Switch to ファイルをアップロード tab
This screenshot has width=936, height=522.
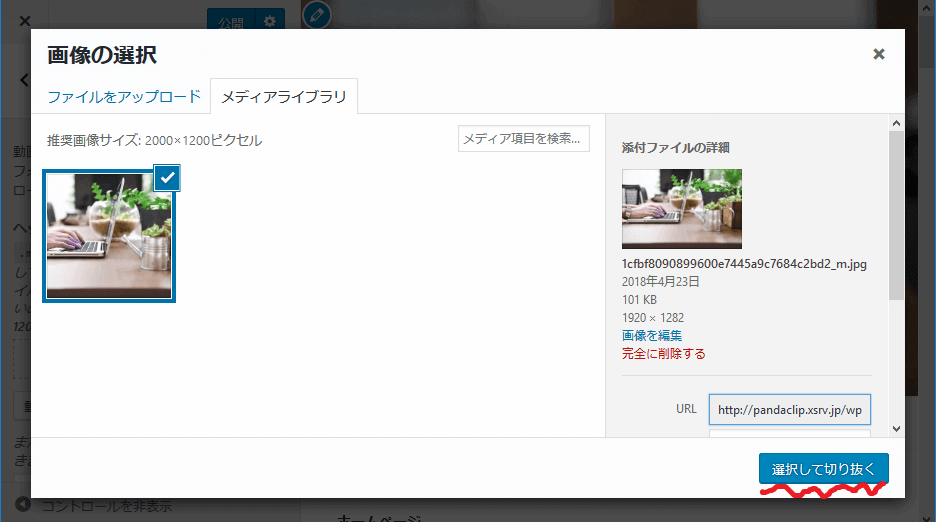[124, 97]
